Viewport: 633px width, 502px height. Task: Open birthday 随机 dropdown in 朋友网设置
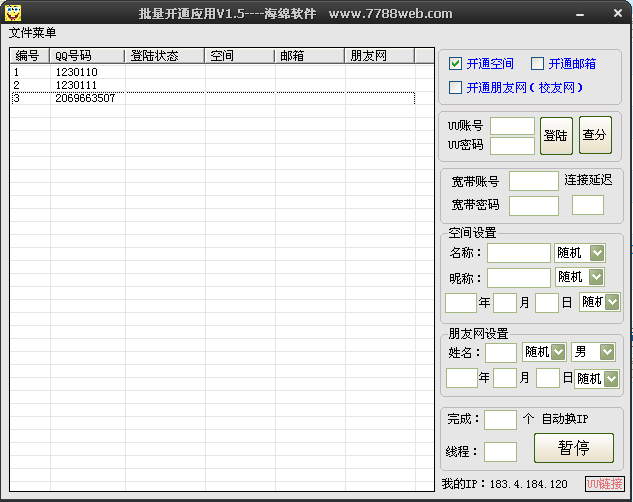[611, 379]
